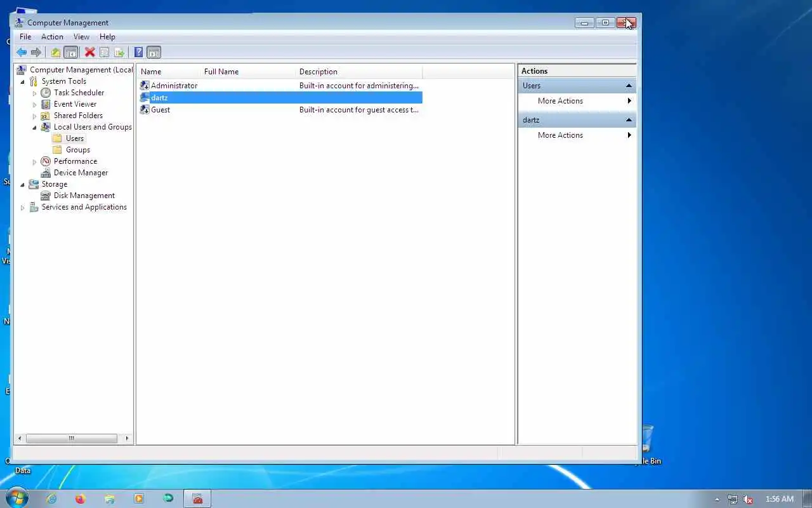Toggle Show/Hide Action Pane toolbar button

click(154, 53)
